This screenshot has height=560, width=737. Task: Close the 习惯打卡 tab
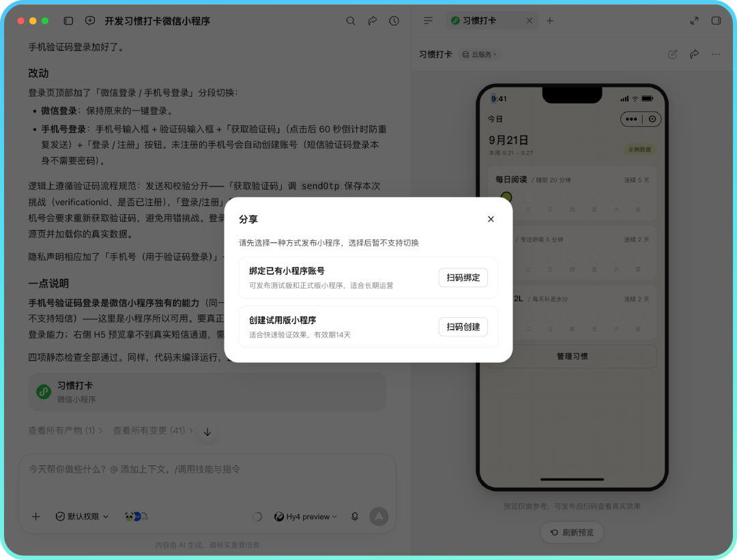coord(530,20)
